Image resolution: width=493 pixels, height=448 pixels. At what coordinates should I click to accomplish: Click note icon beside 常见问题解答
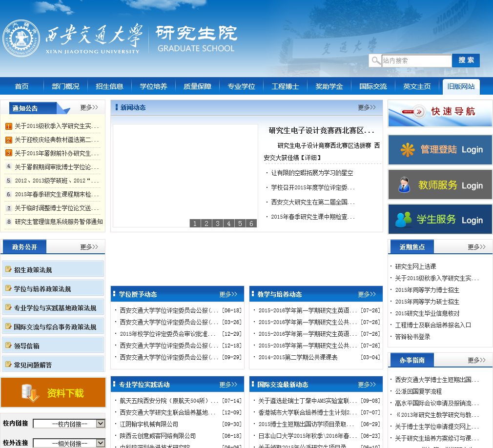pyautogui.click(x=8, y=365)
